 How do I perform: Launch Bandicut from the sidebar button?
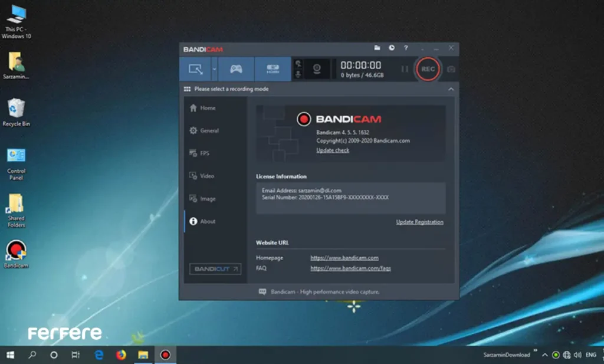click(215, 269)
